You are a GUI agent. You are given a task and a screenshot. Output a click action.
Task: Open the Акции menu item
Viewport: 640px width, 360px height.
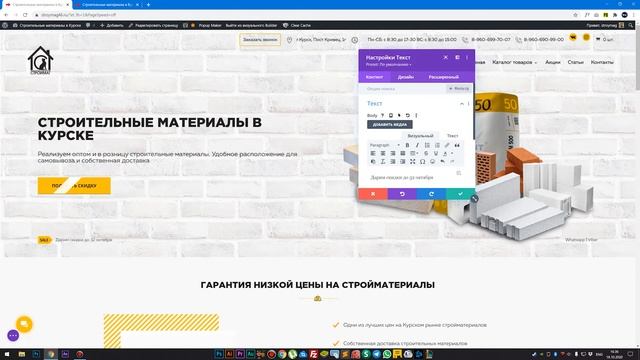(552, 62)
